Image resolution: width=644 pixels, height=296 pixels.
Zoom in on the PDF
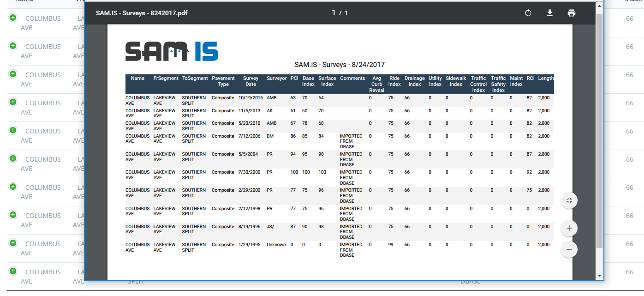point(569,228)
